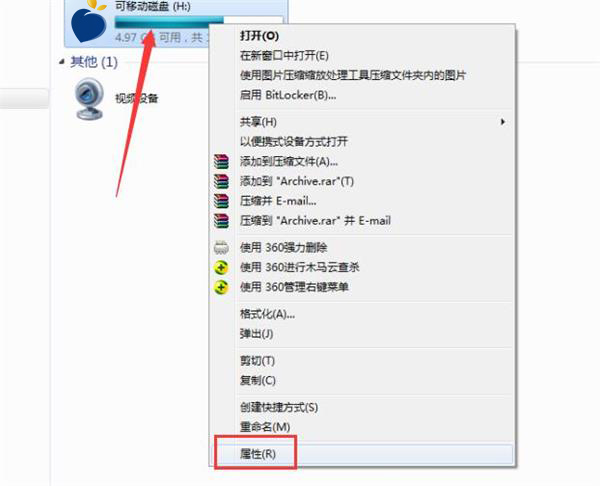Viewport: 600px width, 486px height.
Task: Select the 视频设备 label
Action: pos(137,99)
